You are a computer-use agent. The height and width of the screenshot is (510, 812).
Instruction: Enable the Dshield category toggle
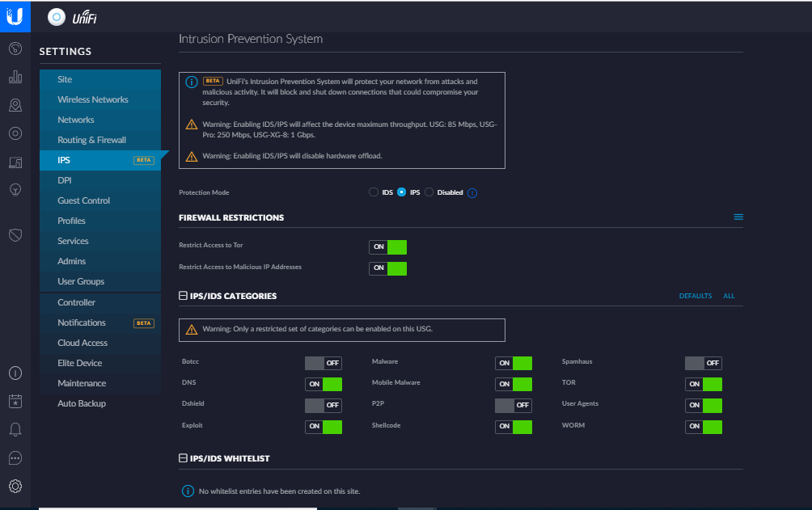[324, 405]
